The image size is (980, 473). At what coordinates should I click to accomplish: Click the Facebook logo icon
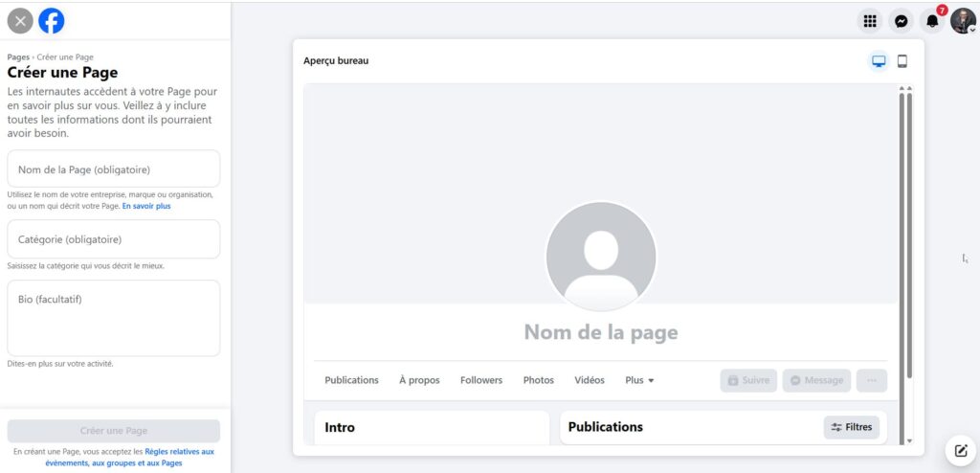[52, 20]
